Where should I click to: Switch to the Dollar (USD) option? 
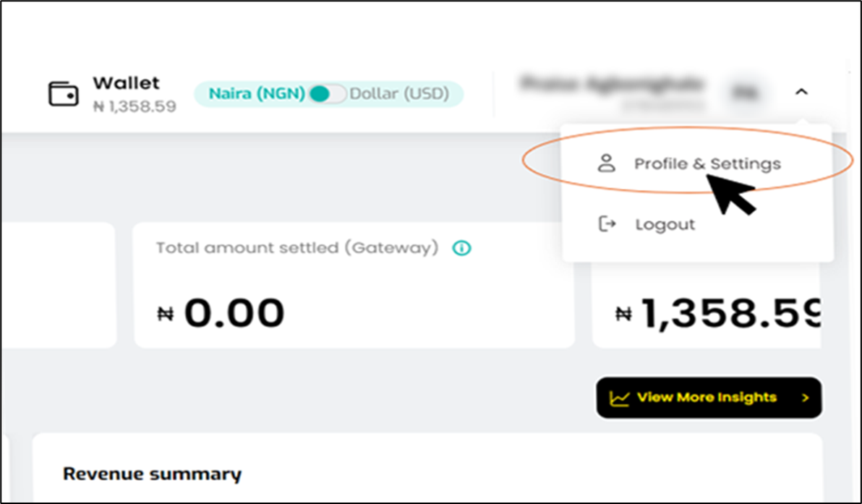coord(400,94)
